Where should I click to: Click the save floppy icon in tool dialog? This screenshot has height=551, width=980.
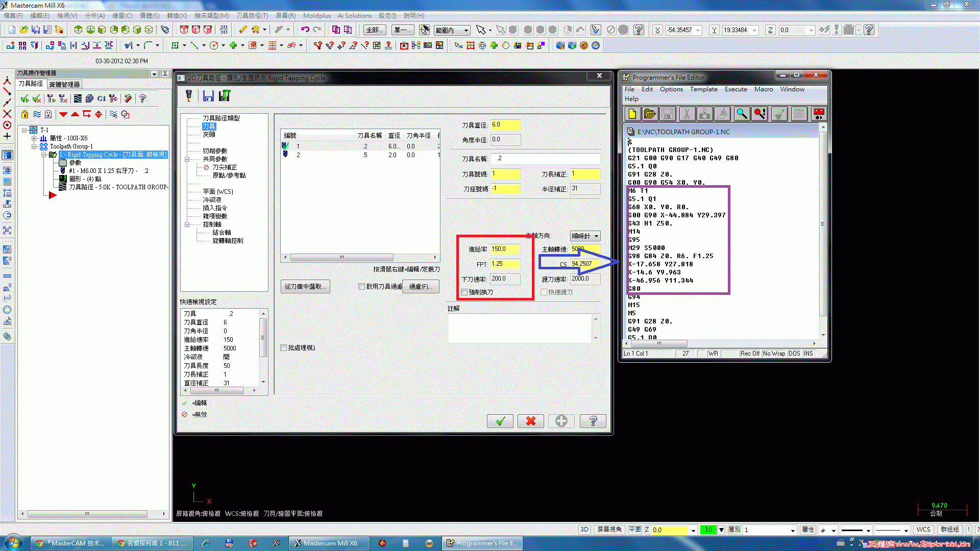[208, 96]
